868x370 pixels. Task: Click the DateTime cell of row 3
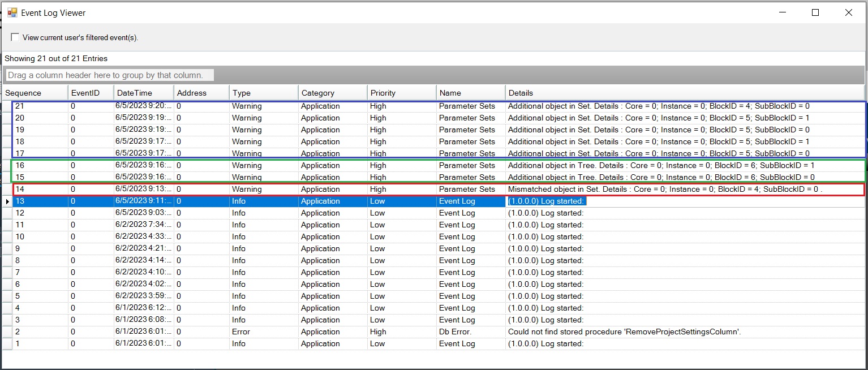(143, 320)
